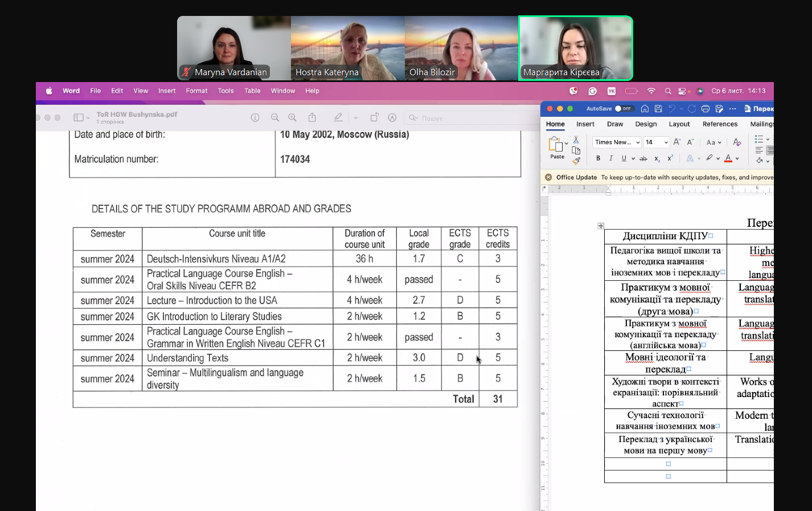Screen dimensions: 812x511
Task: Toggle the Preview sidebar view button
Action: pyautogui.click(x=79, y=117)
